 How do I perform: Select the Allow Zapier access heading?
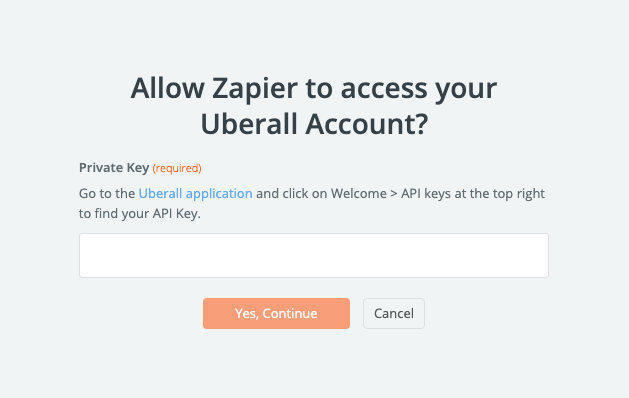314,106
